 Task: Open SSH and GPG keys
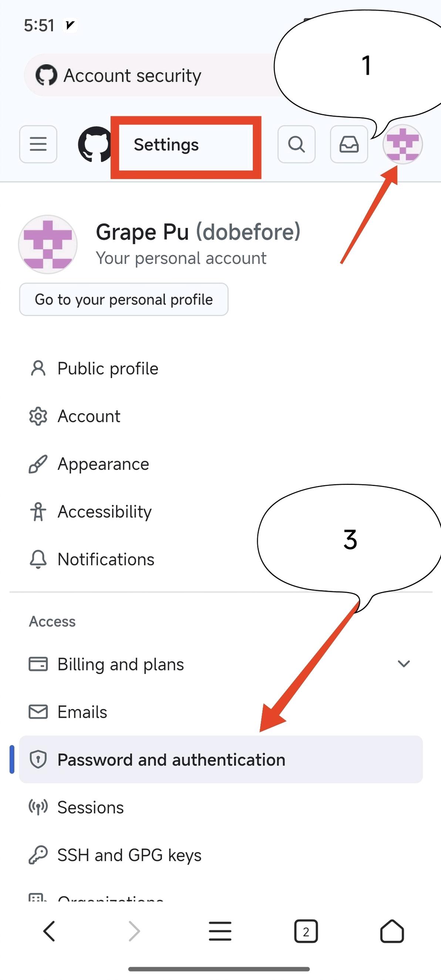pos(129,855)
